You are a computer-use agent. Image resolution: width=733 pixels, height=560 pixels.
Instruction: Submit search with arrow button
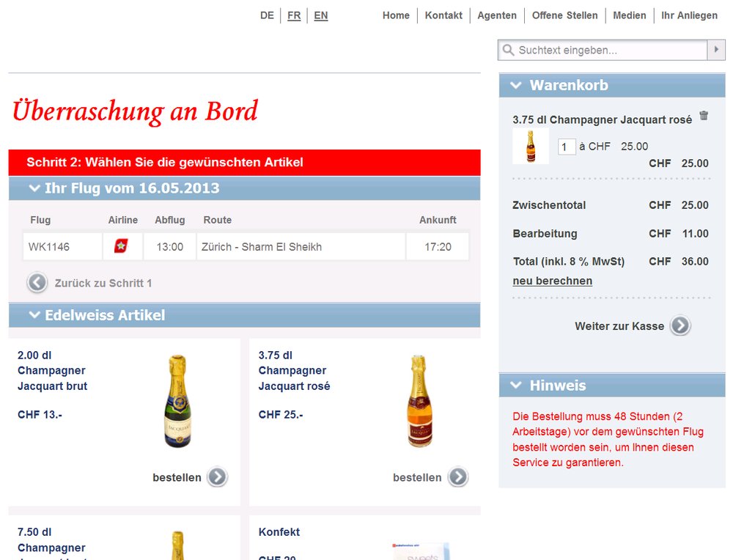point(716,50)
